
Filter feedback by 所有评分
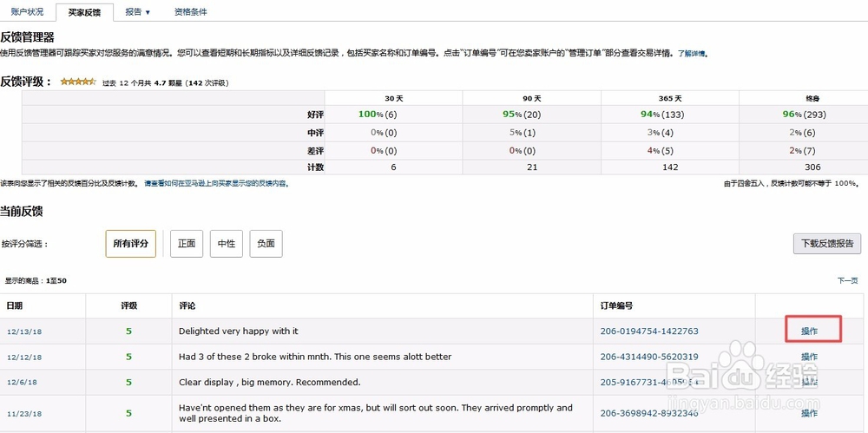(x=131, y=244)
